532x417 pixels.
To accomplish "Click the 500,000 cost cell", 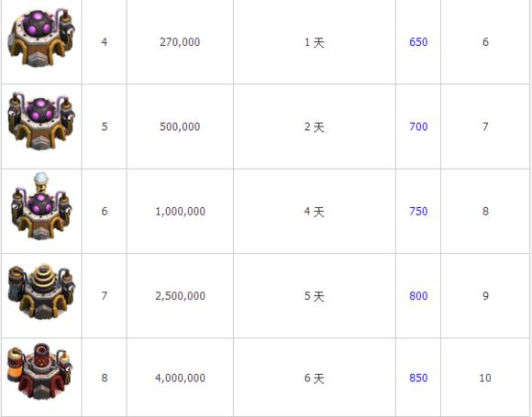I will (x=180, y=126).
